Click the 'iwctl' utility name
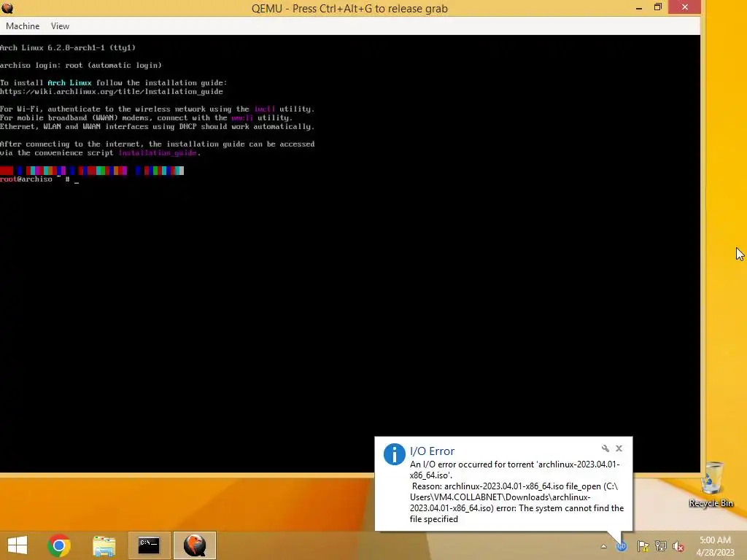The image size is (747, 560). [264, 109]
